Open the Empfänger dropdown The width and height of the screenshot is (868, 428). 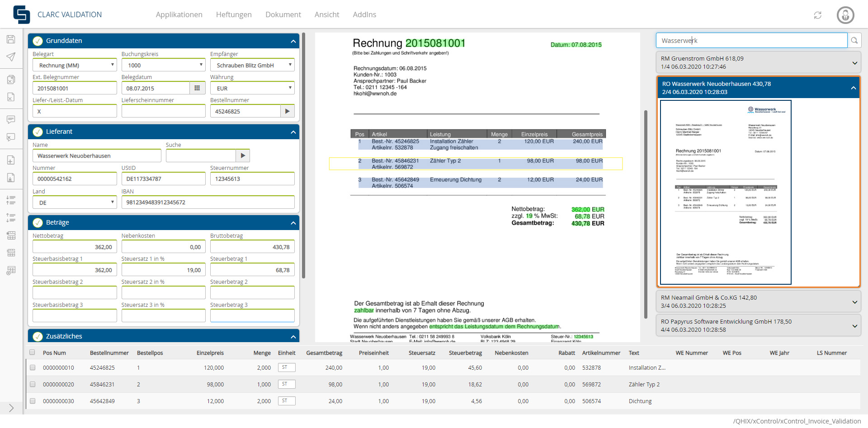click(x=252, y=65)
